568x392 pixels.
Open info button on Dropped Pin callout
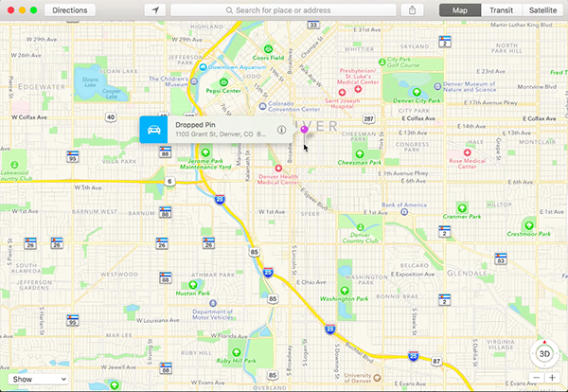(281, 130)
